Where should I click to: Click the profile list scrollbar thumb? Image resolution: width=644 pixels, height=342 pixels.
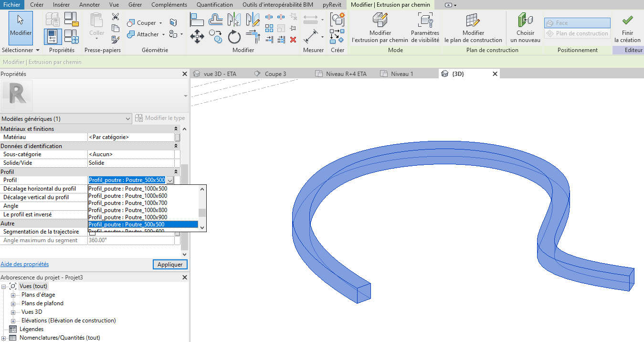point(202,213)
